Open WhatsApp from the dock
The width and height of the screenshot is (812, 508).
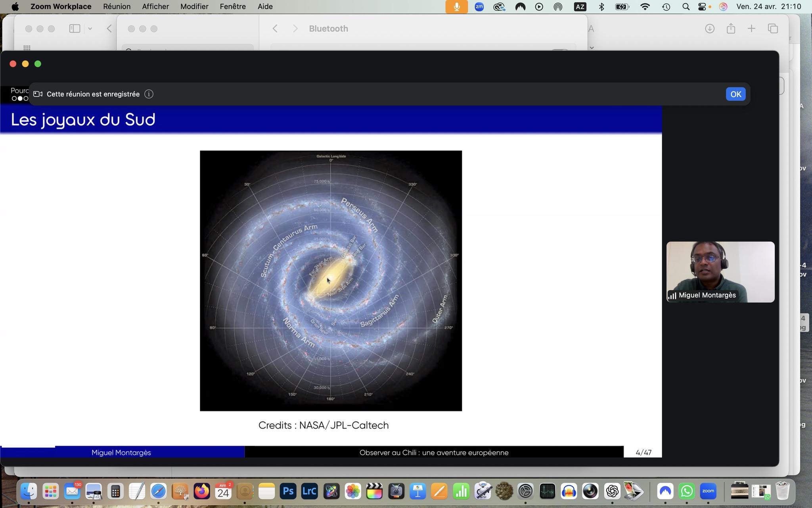point(686,492)
